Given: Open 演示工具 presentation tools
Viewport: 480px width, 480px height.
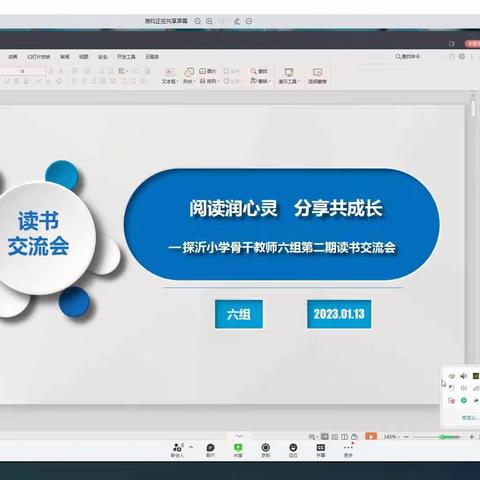Looking at the screenshot, I should coord(289,76).
